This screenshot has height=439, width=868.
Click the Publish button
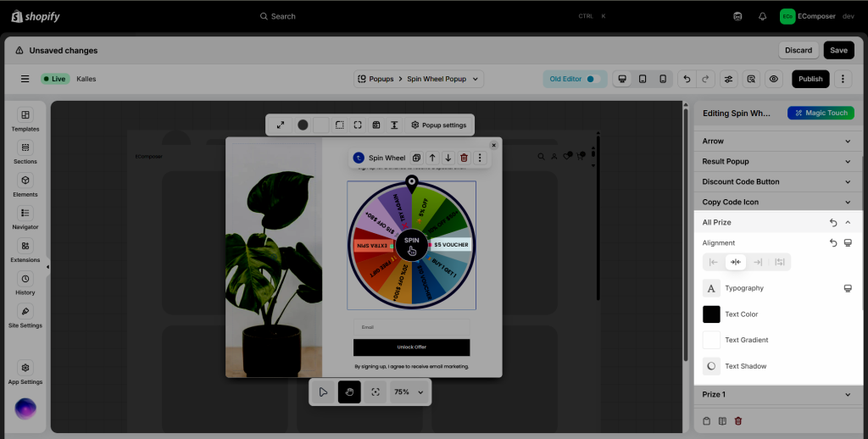[810, 79]
